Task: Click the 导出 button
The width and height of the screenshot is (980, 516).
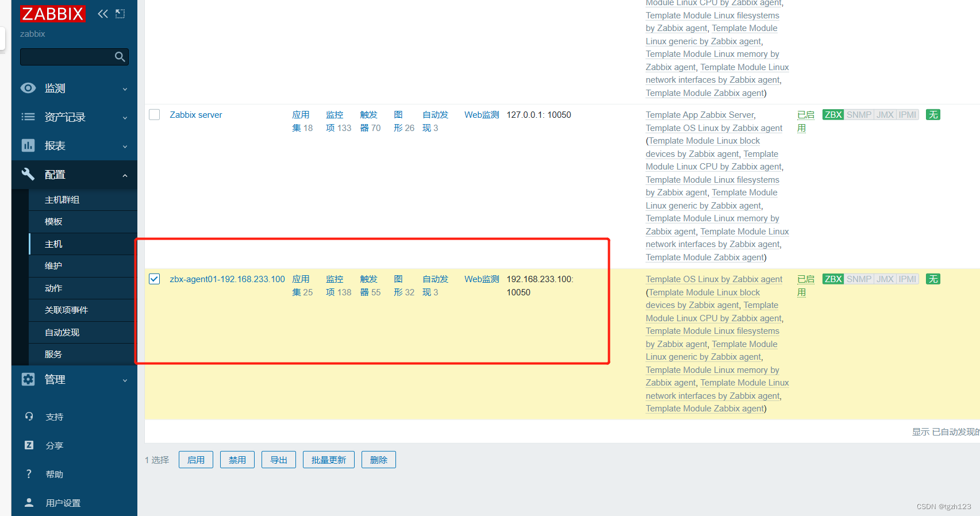Action: click(279, 460)
